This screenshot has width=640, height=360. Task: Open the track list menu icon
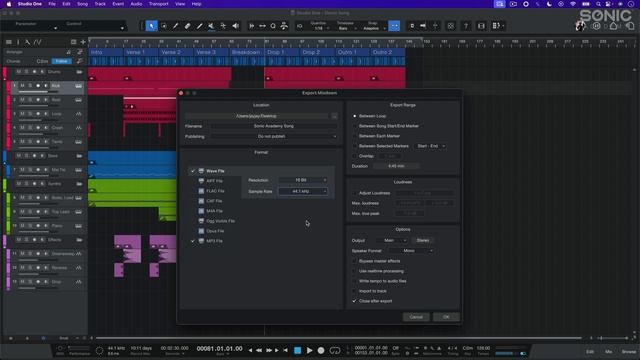(x=9, y=42)
